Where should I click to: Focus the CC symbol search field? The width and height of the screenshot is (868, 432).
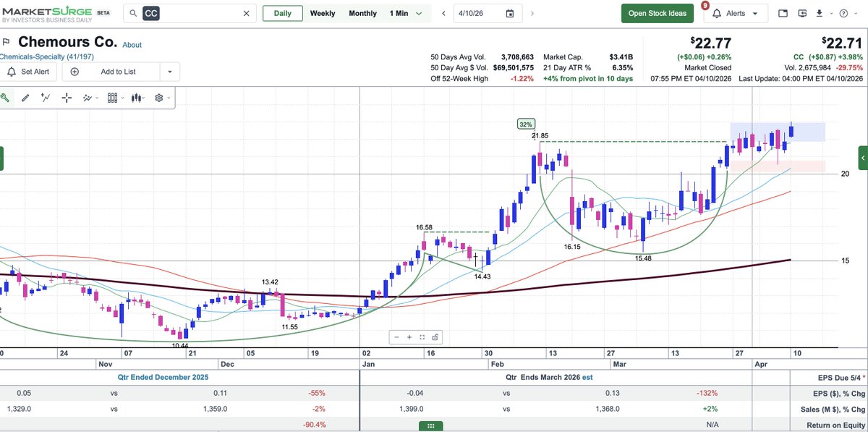190,13
